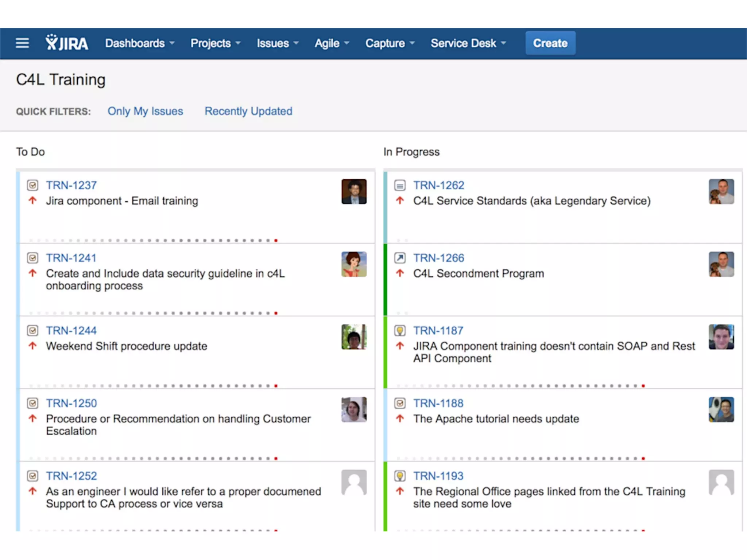Toggle the Recently Updated quick filter
This screenshot has width=747, height=560.
[x=248, y=111]
